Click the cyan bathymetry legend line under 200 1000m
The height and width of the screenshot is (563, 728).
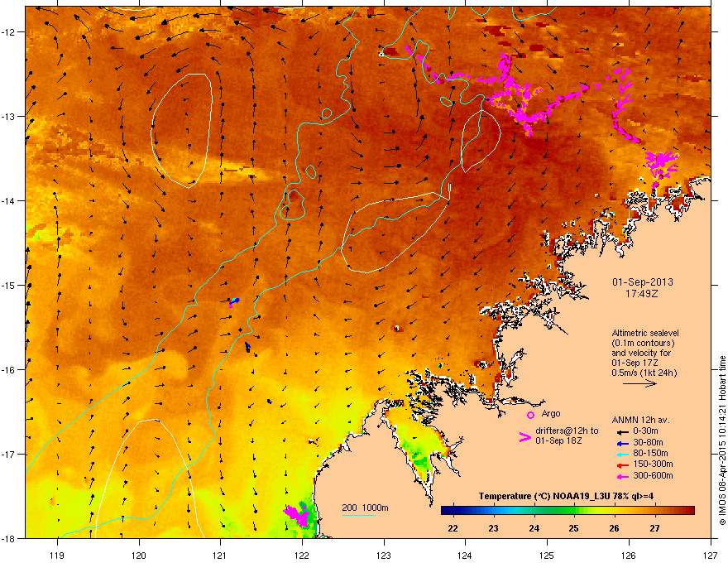click(358, 515)
